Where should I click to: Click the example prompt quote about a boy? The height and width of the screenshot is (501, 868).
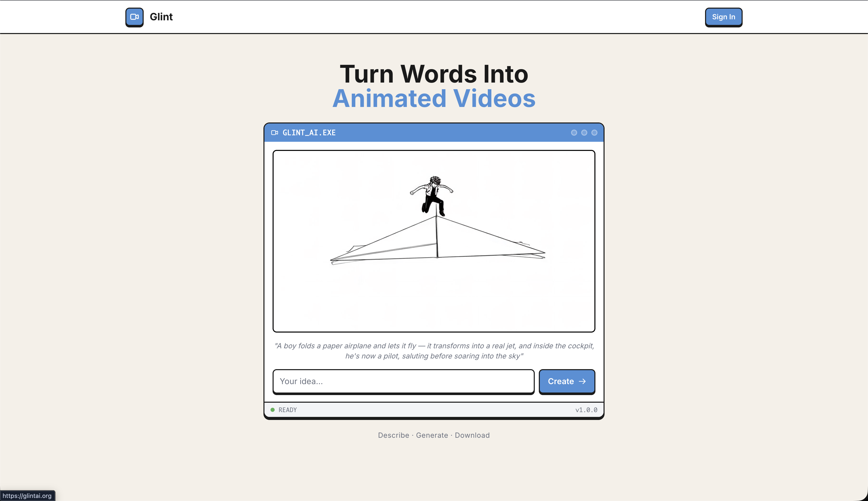tap(434, 351)
